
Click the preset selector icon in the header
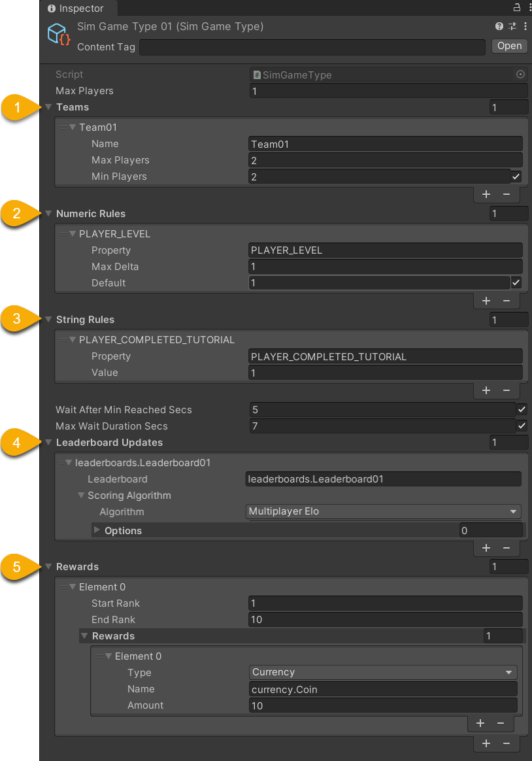tap(512, 27)
